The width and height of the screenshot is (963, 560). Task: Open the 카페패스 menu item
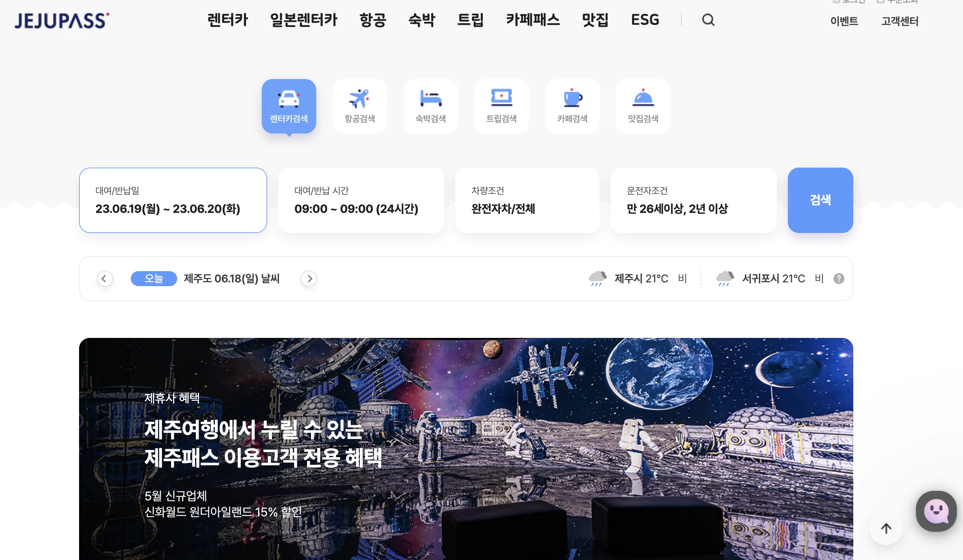(533, 20)
